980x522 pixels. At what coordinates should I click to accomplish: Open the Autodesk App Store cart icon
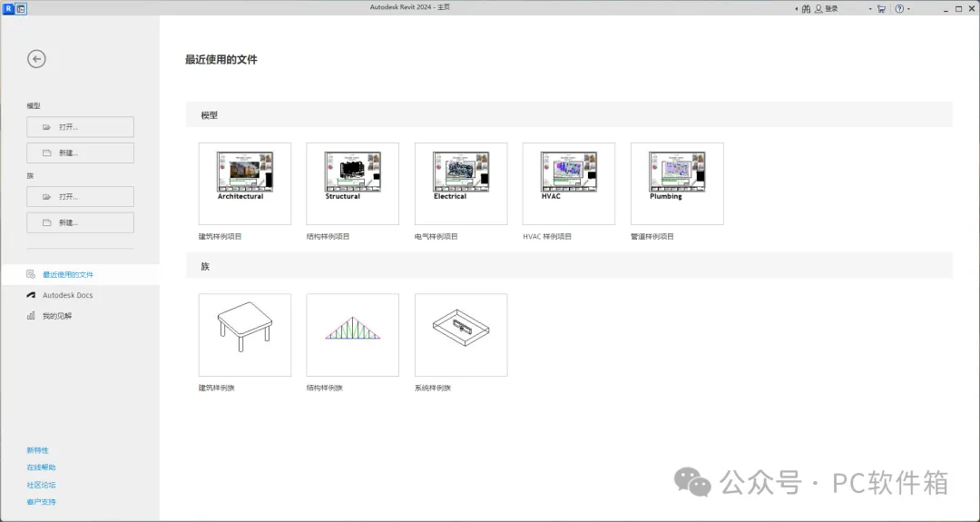coord(881,9)
